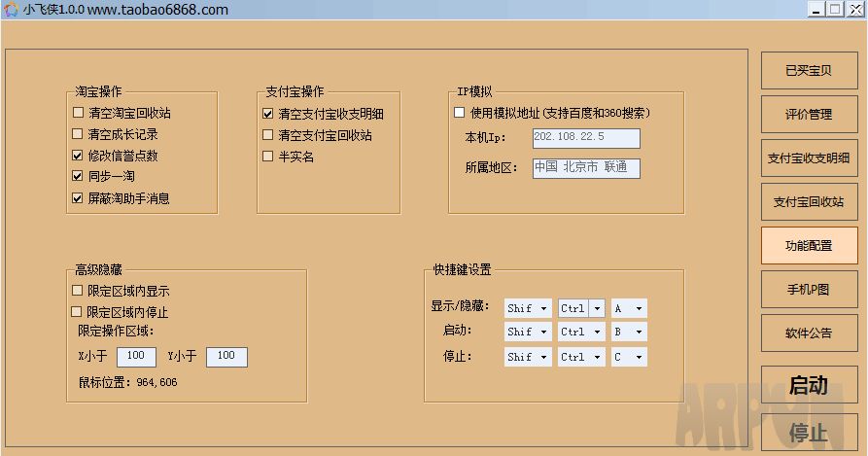Screen dimensions: 868x456
Task: Open 启动 Ctrl modifier dropdown
Action: [x=581, y=332]
